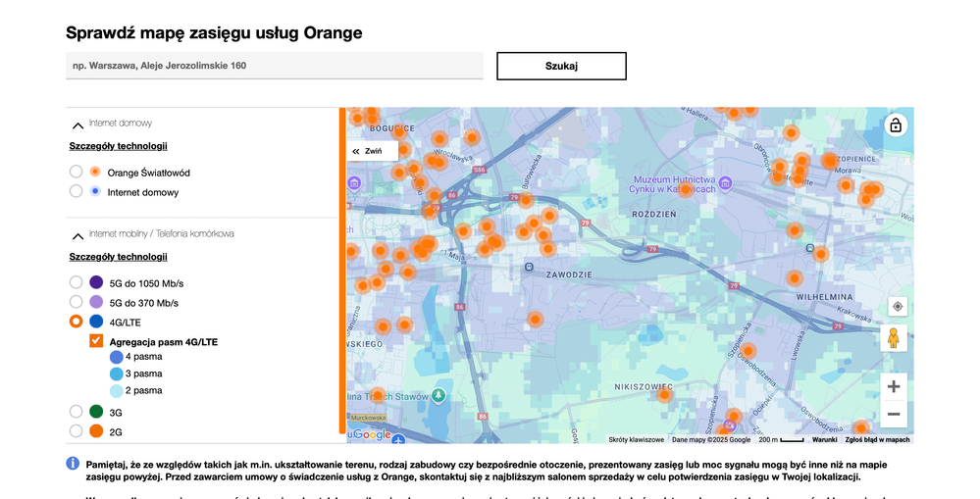The height and width of the screenshot is (499, 980).
Task: Click the map lock icon
Action: (x=895, y=125)
